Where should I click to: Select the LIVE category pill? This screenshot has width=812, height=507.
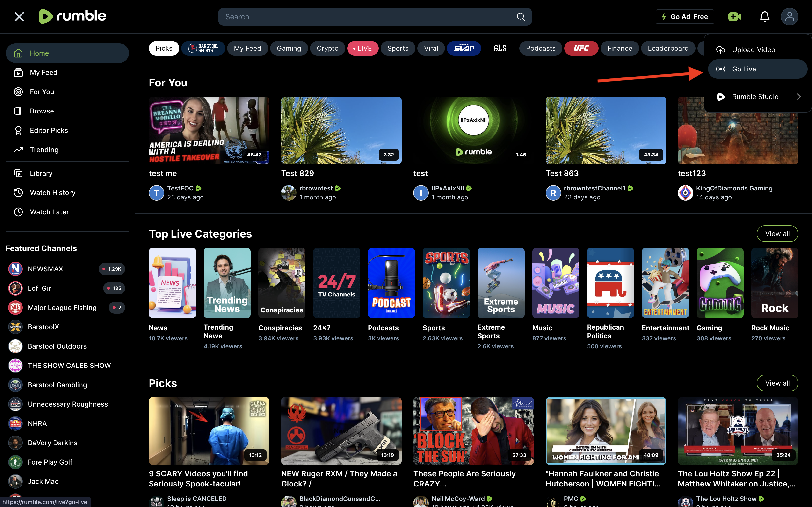coord(362,48)
